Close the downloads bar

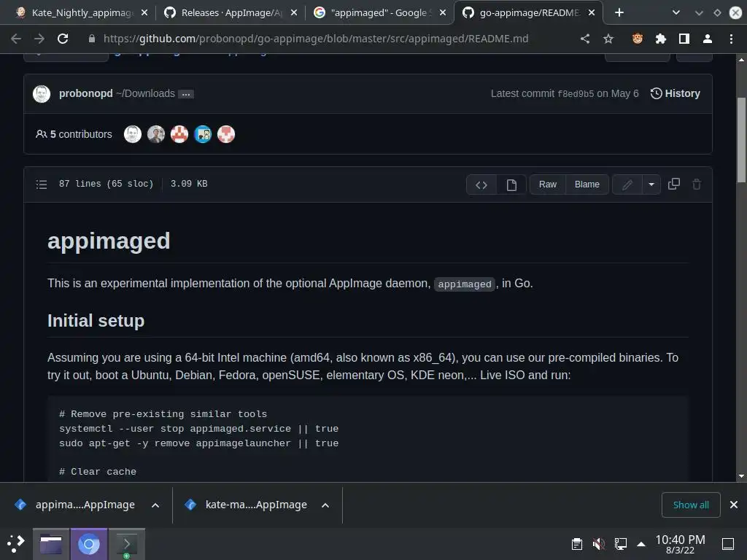734,505
